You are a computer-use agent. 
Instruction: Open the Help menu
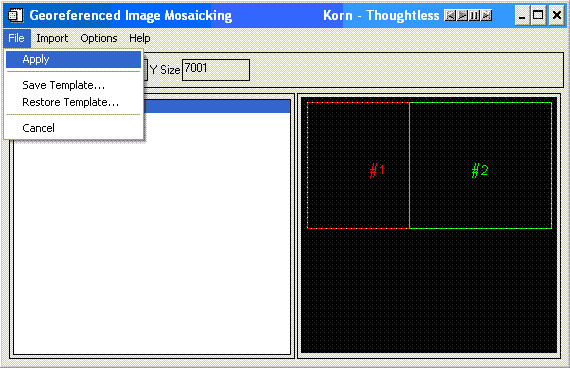pyautogui.click(x=140, y=38)
